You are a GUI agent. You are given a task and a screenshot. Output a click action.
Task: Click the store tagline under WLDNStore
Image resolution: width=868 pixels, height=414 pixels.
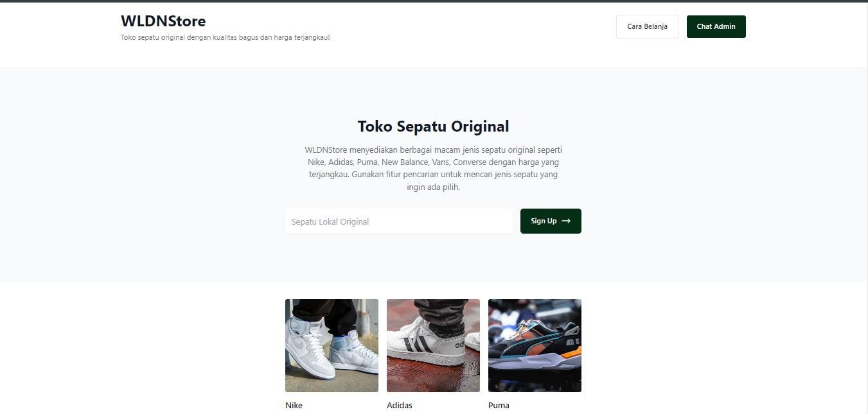[x=226, y=37]
